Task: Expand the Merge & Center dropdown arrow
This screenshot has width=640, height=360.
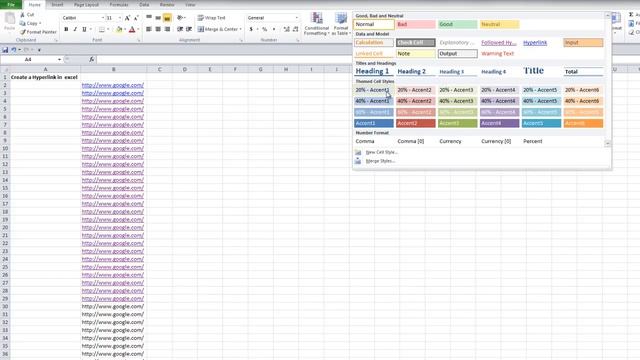Action: point(240,29)
